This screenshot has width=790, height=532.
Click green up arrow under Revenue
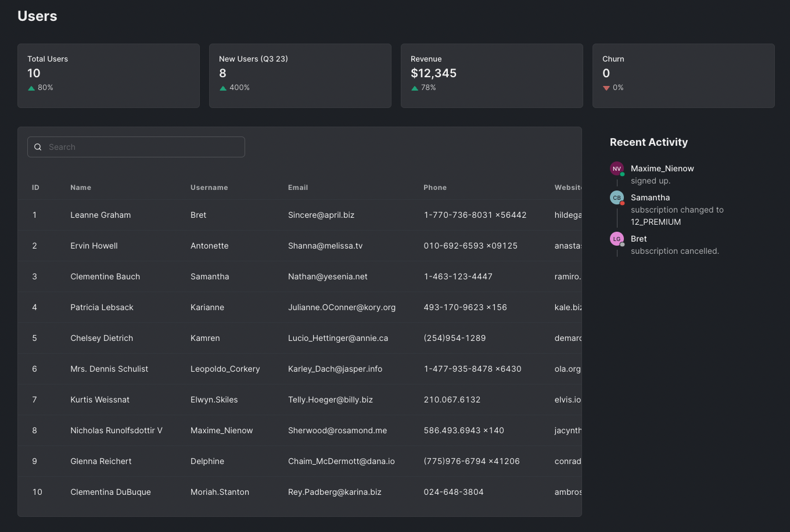415,88
